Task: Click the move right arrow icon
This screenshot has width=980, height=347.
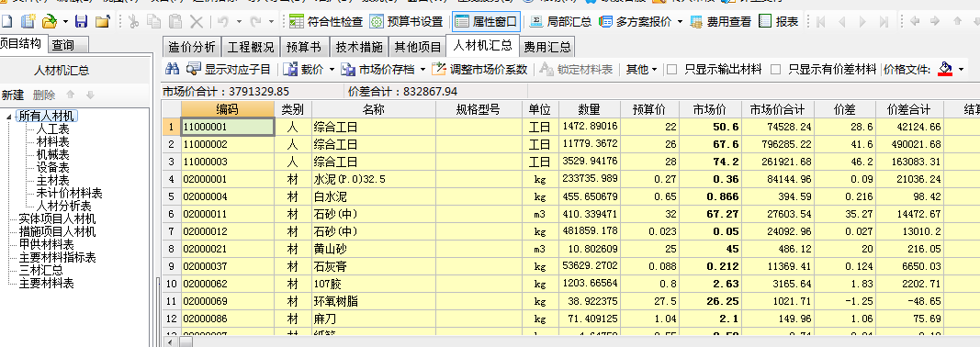Action: pos(935,21)
